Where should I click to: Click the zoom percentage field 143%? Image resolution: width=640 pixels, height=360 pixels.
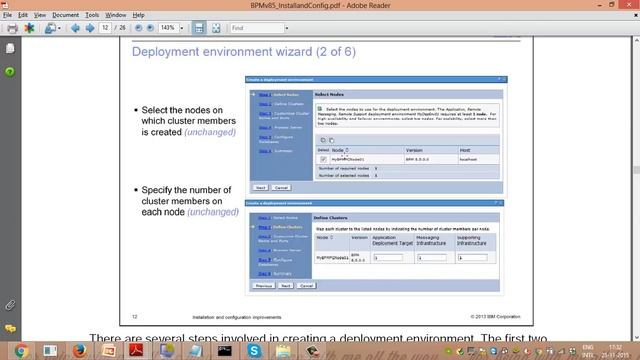[168, 28]
